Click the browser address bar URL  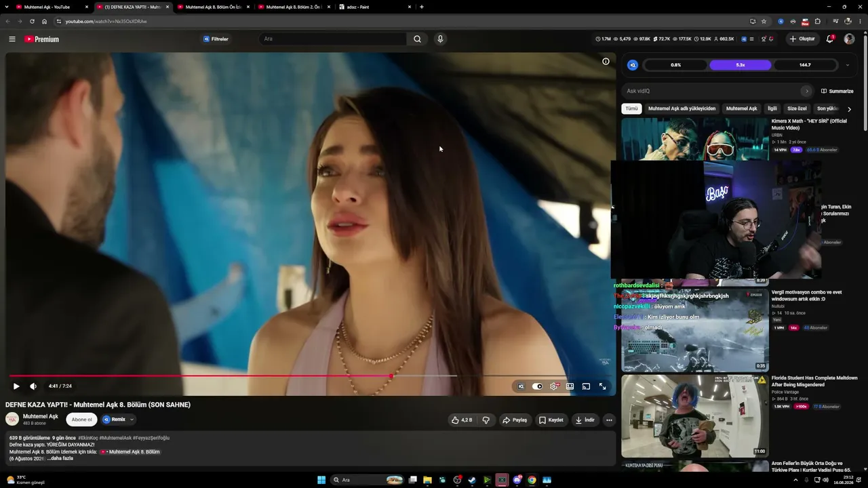106,21
